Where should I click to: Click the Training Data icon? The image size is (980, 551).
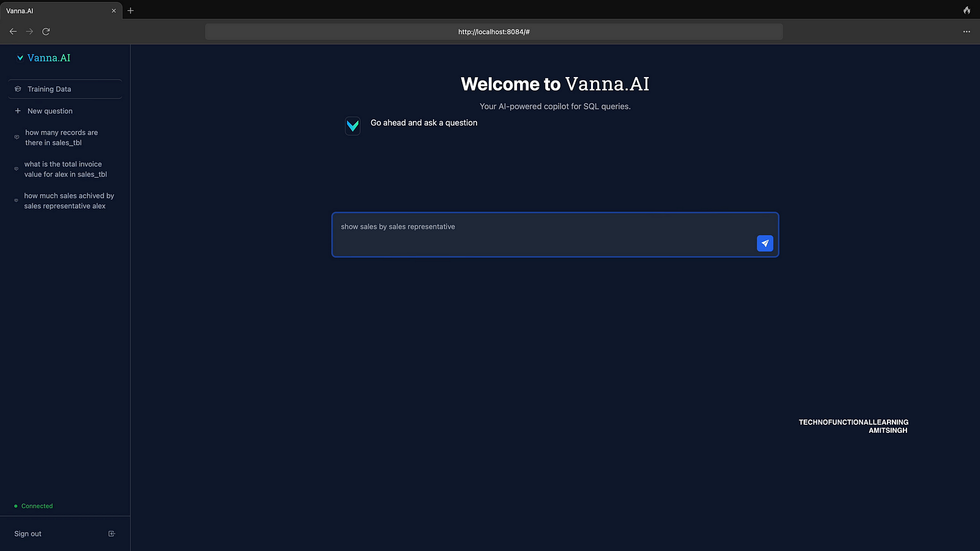click(x=18, y=89)
